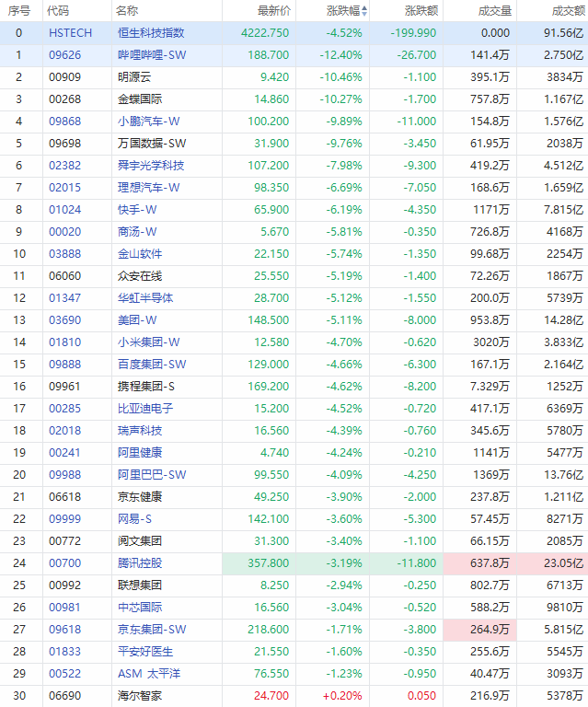Image resolution: width=588 pixels, height=707 pixels.
Task: Sort by the 涨跌幅 column arrow icon
Action: point(364,11)
